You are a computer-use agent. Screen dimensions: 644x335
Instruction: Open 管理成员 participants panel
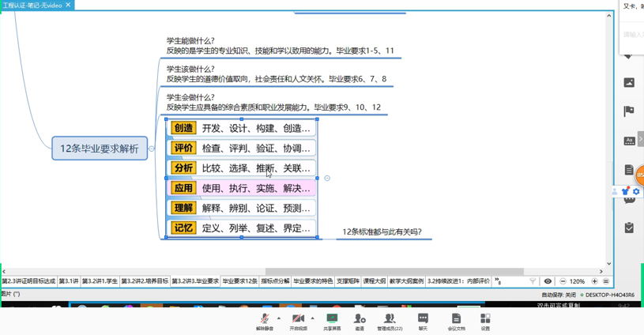(390, 318)
